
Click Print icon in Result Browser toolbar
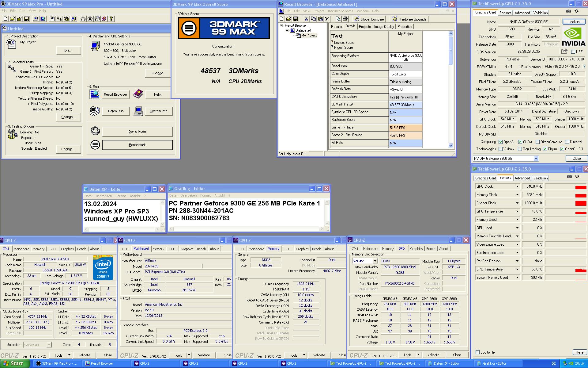[x=345, y=19]
